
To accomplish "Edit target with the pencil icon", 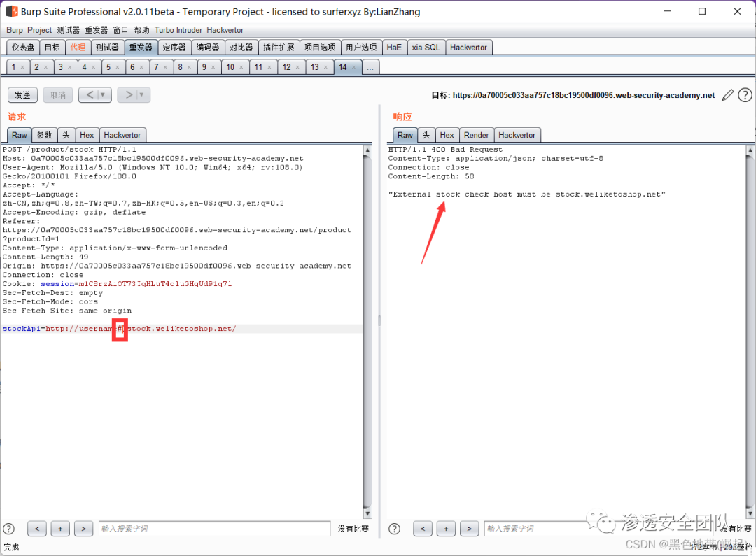I will click(x=727, y=95).
